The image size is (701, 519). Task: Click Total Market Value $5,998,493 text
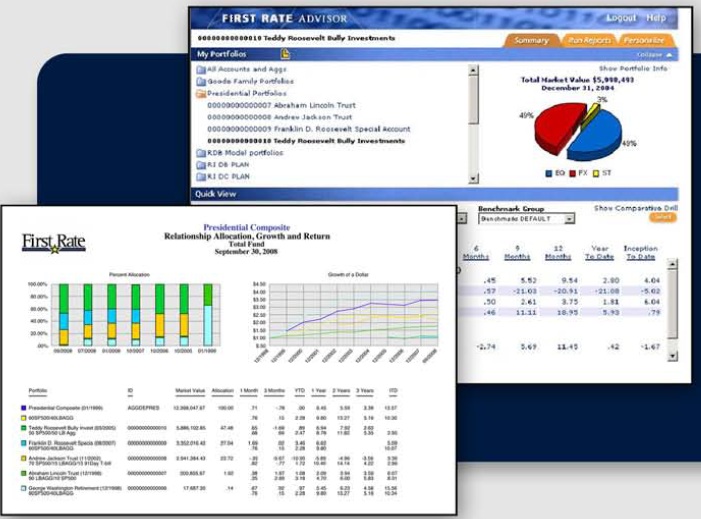point(577,80)
